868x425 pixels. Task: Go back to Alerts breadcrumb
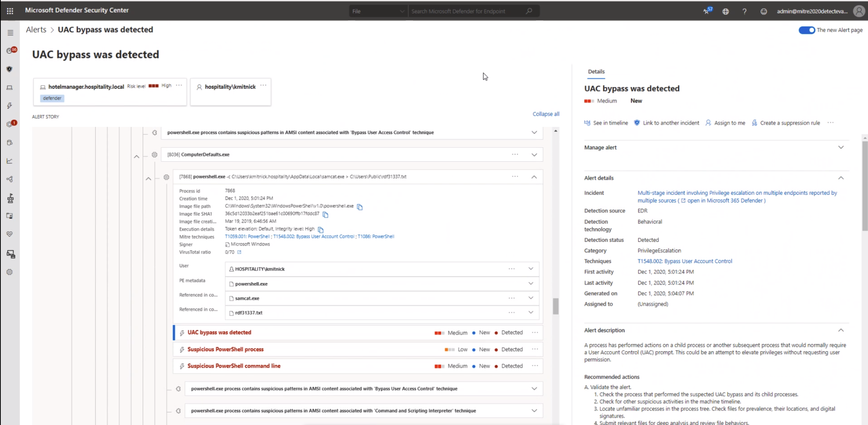pos(36,30)
